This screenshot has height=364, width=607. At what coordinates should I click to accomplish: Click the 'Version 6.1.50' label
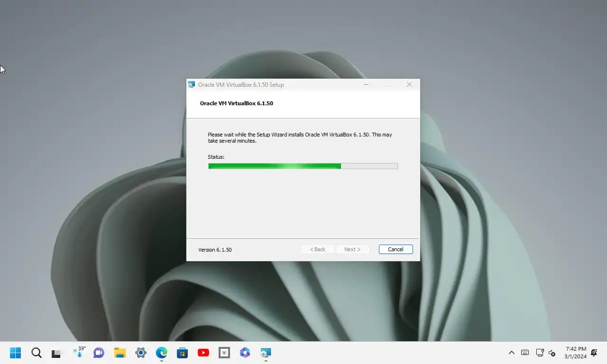pyautogui.click(x=215, y=250)
